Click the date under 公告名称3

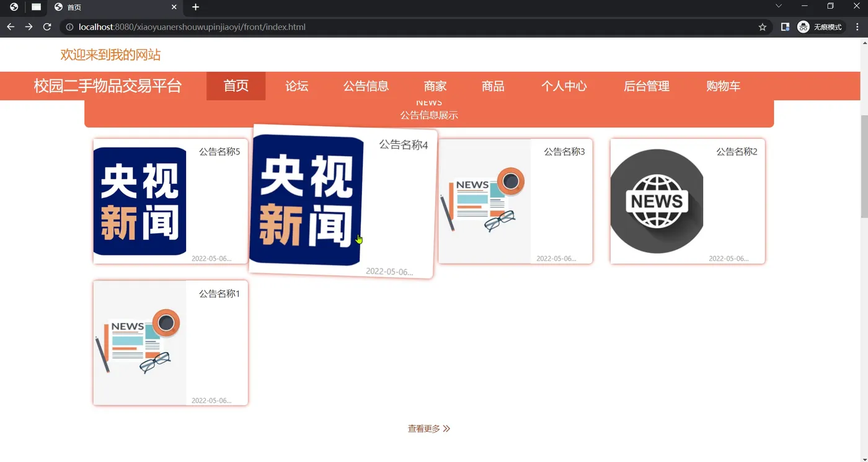pyautogui.click(x=556, y=259)
